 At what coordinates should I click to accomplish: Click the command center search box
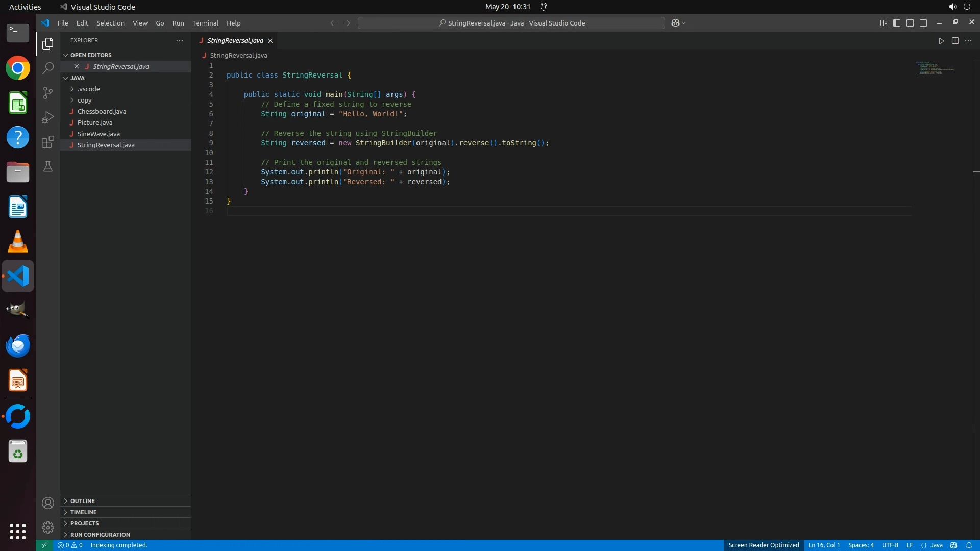point(511,23)
